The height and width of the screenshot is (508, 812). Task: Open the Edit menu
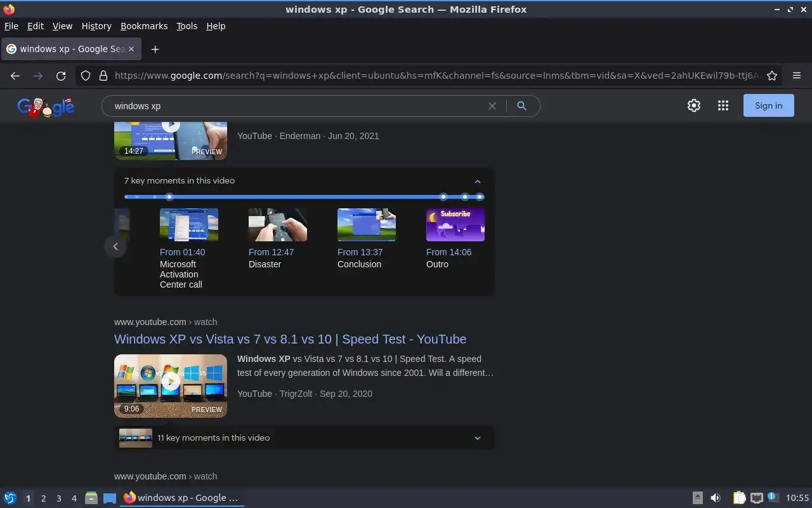[36, 26]
